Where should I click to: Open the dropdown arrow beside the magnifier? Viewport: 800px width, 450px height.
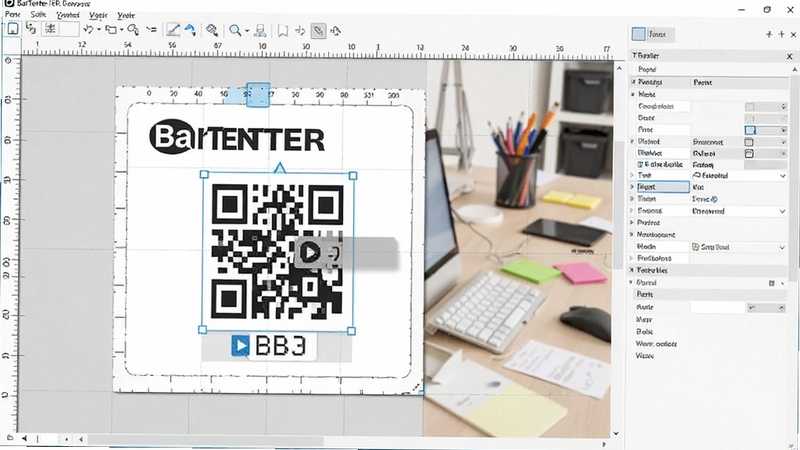(x=247, y=31)
